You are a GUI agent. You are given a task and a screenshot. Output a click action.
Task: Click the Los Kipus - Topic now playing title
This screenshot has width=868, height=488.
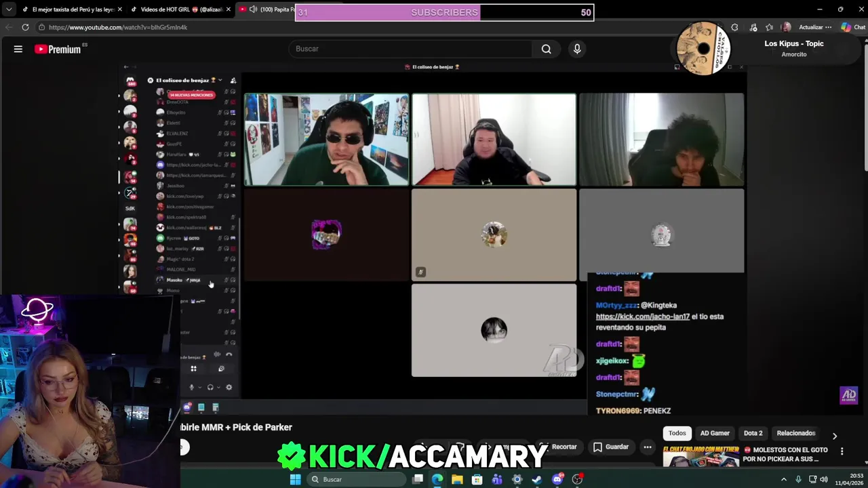pyautogui.click(x=794, y=43)
